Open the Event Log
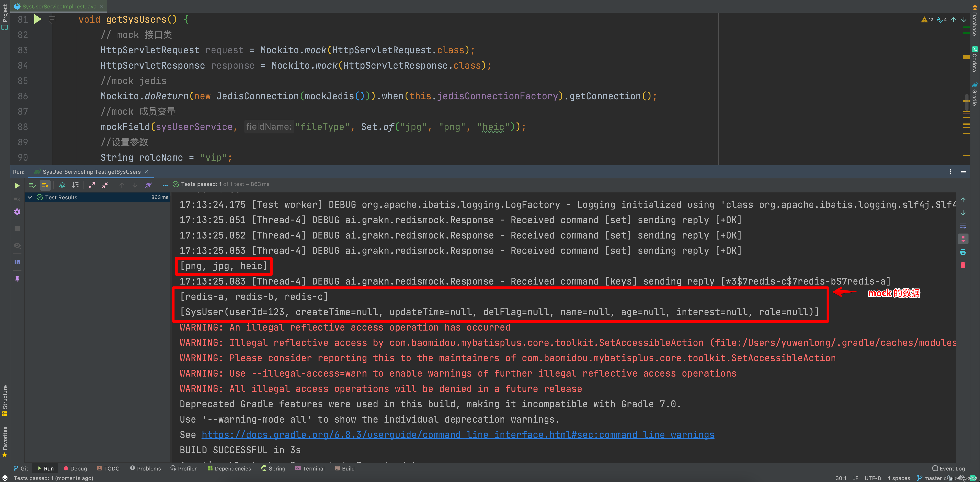 [x=948, y=468]
